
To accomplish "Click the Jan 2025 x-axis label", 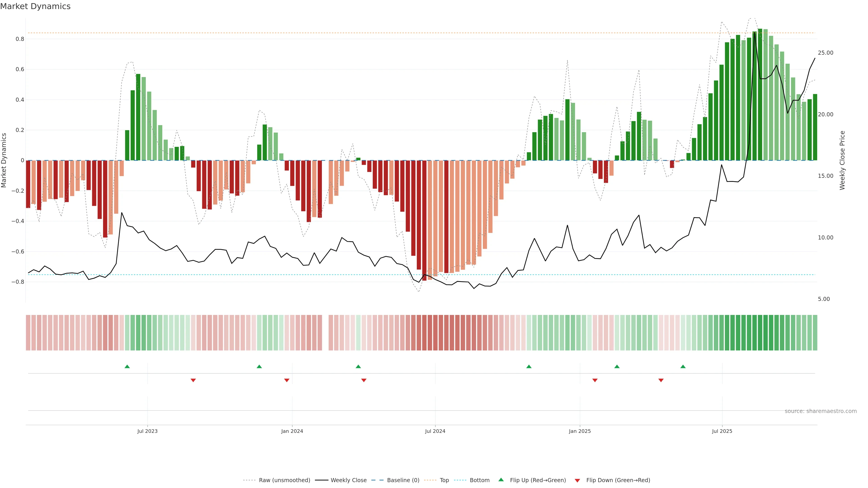I will (580, 431).
